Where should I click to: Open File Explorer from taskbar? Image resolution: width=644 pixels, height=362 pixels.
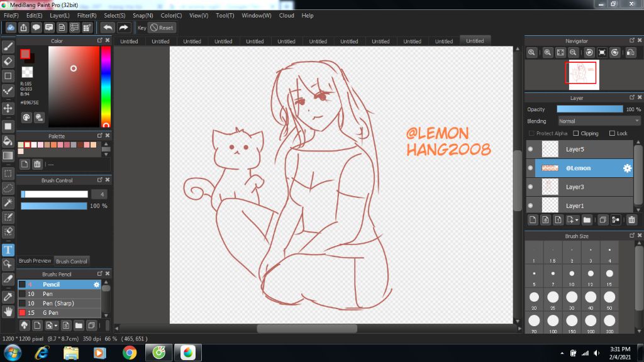click(x=70, y=353)
